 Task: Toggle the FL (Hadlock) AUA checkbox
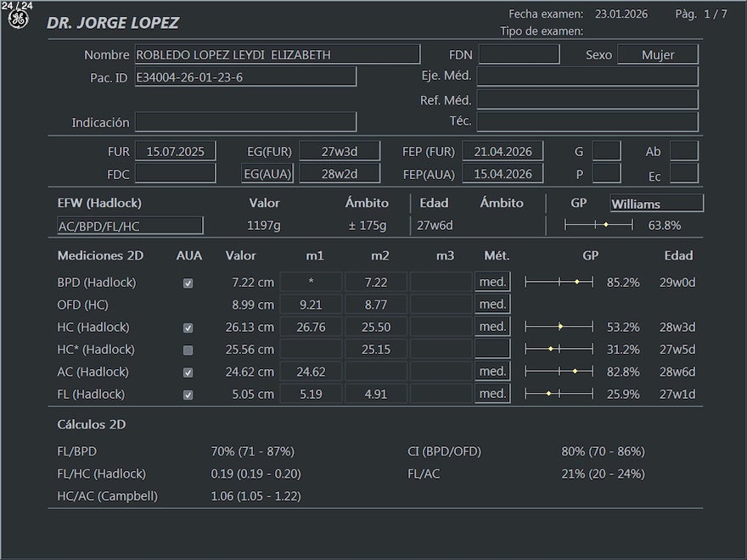pyautogui.click(x=188, y=395)
